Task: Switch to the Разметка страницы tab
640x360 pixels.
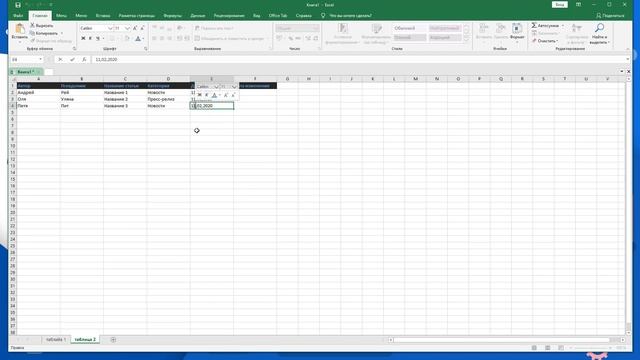Action: 137,16
